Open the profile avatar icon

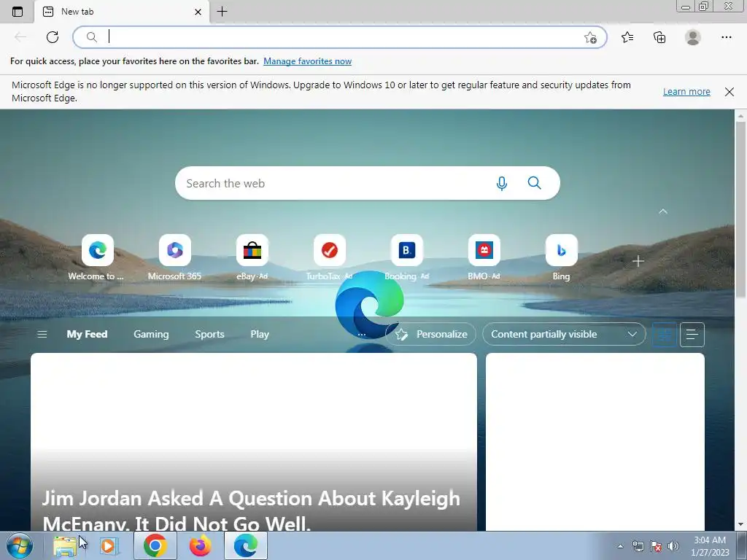pos(693,37)
